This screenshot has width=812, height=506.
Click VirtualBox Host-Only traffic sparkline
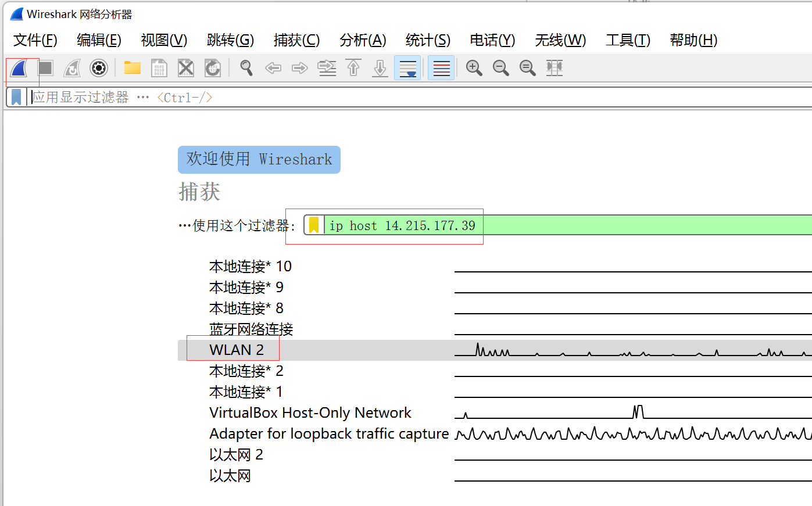[633, 412]
